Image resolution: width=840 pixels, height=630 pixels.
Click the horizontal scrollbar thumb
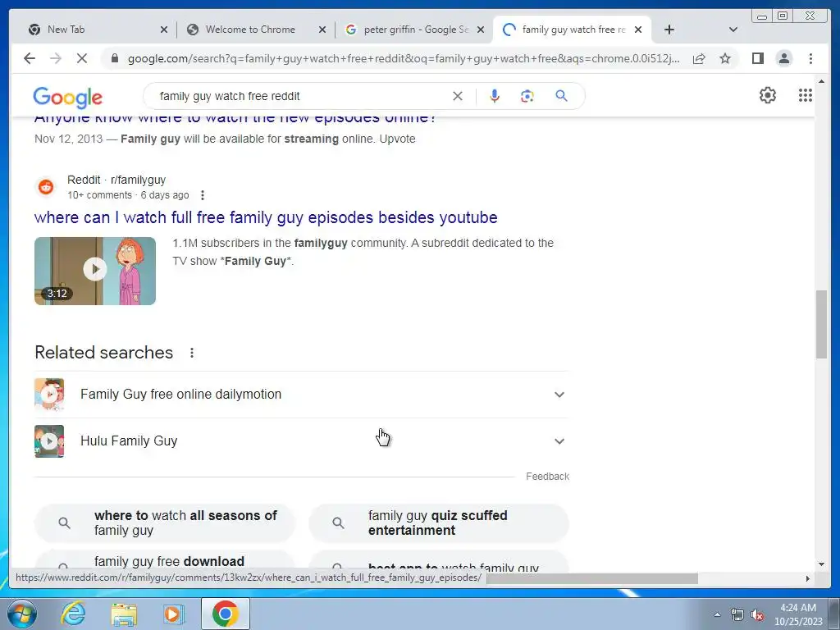coord(592,578)
